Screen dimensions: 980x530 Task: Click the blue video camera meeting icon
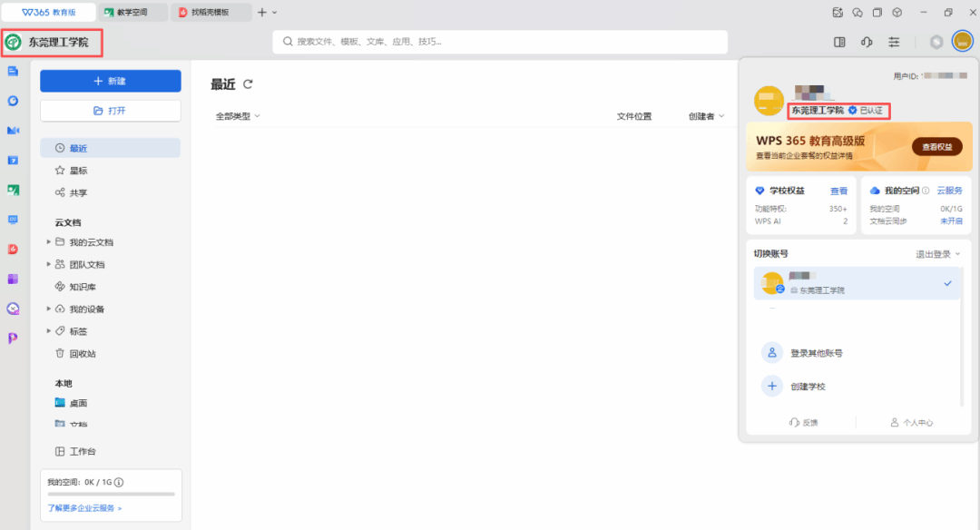13,131
